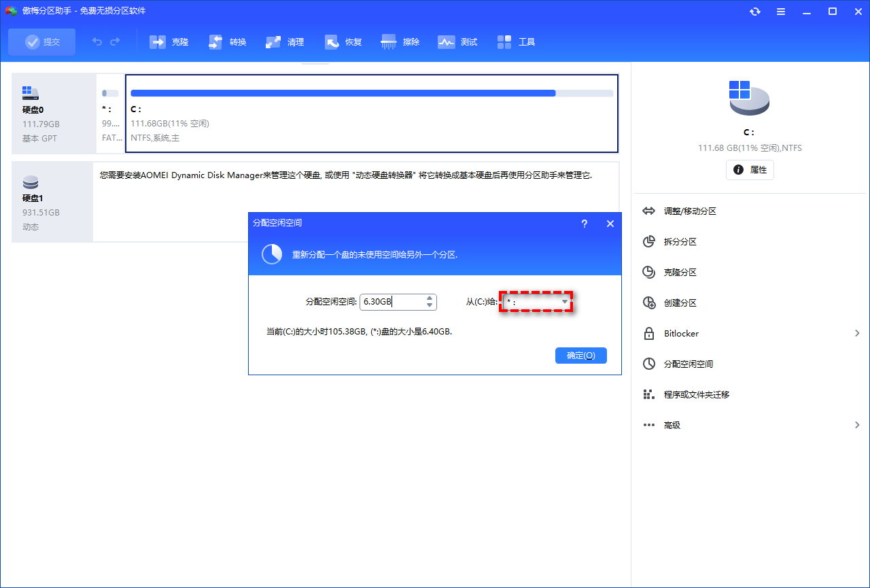Viewport: 870px width, 588px height.
Task: Open the 克隆 (Clone) toolbar tool
Action: (x=169, y=41)
